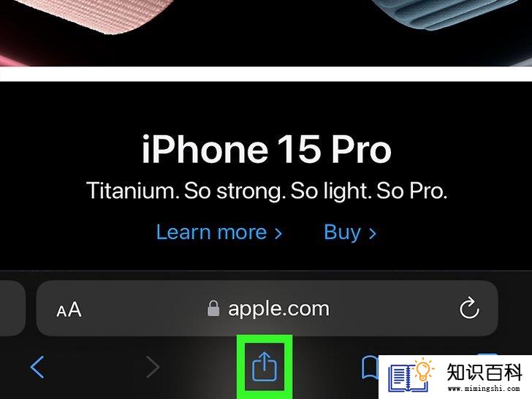532x399 pixels.
Task: Click the 知识百科 watermark text
Action: pos(484,372)
